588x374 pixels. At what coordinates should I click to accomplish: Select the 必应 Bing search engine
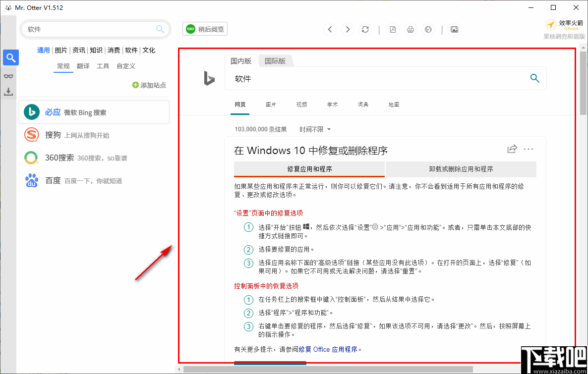pyautogui.click(x=94, y=112)
